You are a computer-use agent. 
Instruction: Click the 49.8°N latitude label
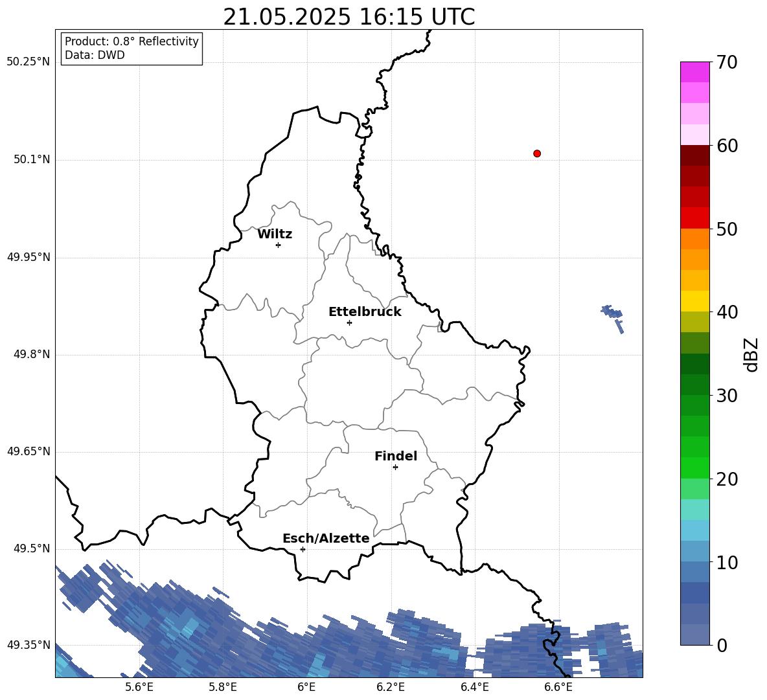point(32,354)
